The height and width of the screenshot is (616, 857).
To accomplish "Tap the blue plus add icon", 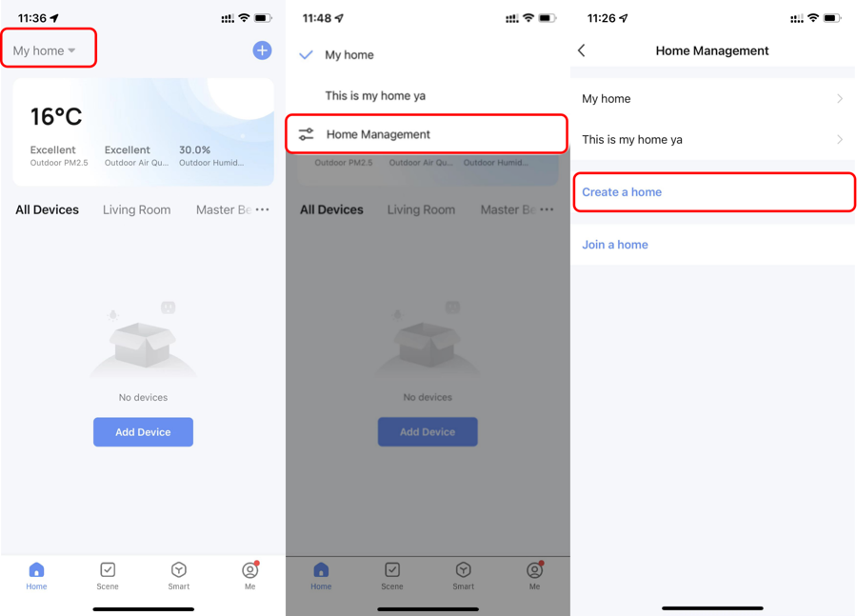I will click(x=262, y=50).
